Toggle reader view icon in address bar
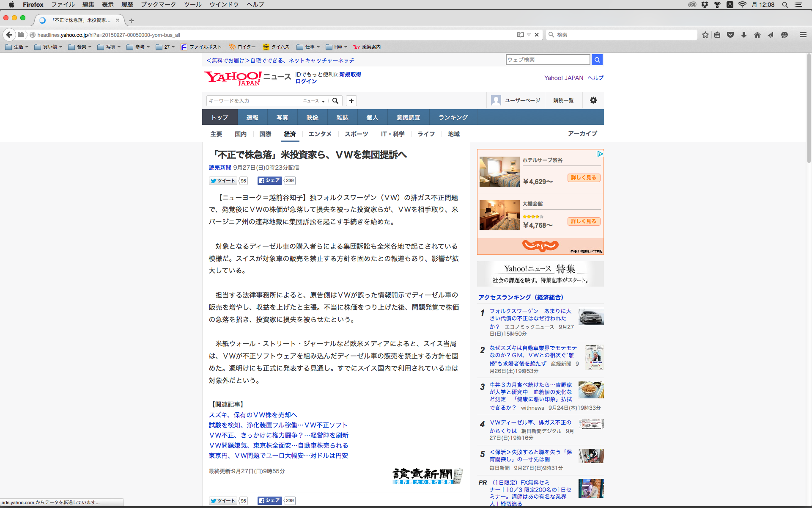 click(520, 35)
